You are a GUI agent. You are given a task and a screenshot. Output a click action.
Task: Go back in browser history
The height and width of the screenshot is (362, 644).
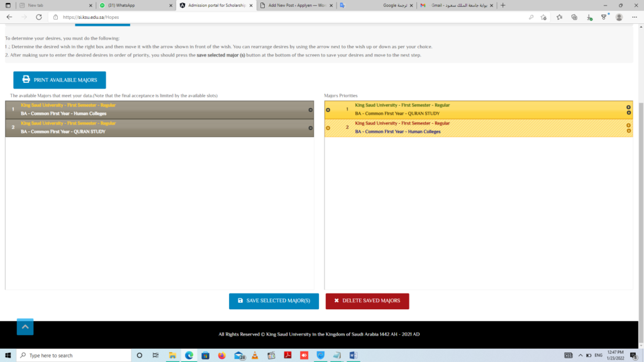[9, 17]
